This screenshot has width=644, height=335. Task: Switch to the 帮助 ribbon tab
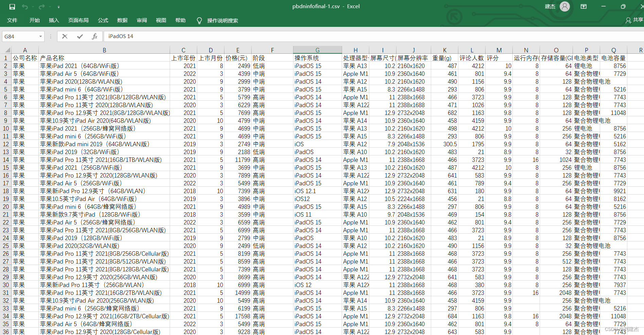181,20
